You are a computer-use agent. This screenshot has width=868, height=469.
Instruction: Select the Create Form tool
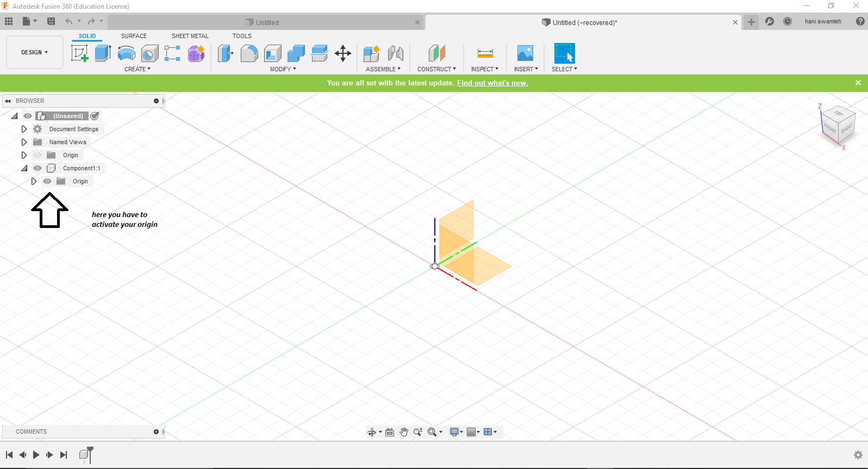(196, 53)
